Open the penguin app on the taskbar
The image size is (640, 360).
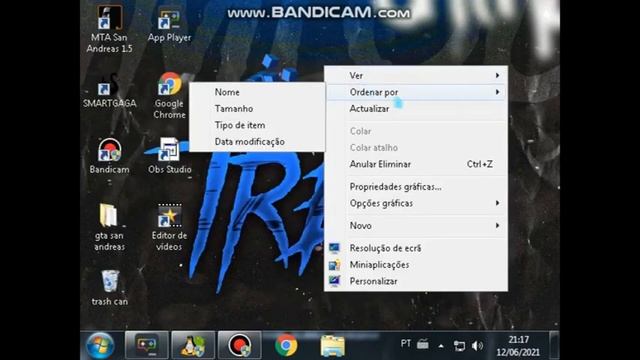[193, 345]
